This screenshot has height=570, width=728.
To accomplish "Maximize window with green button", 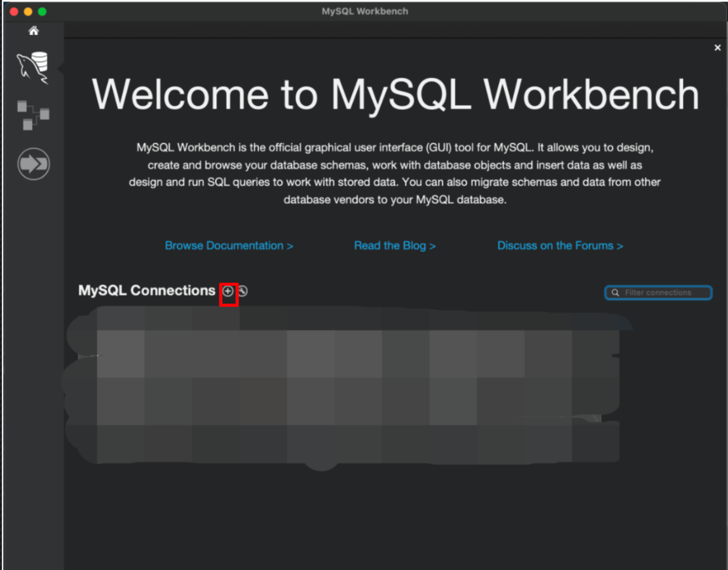I will (x=42, y=12).
